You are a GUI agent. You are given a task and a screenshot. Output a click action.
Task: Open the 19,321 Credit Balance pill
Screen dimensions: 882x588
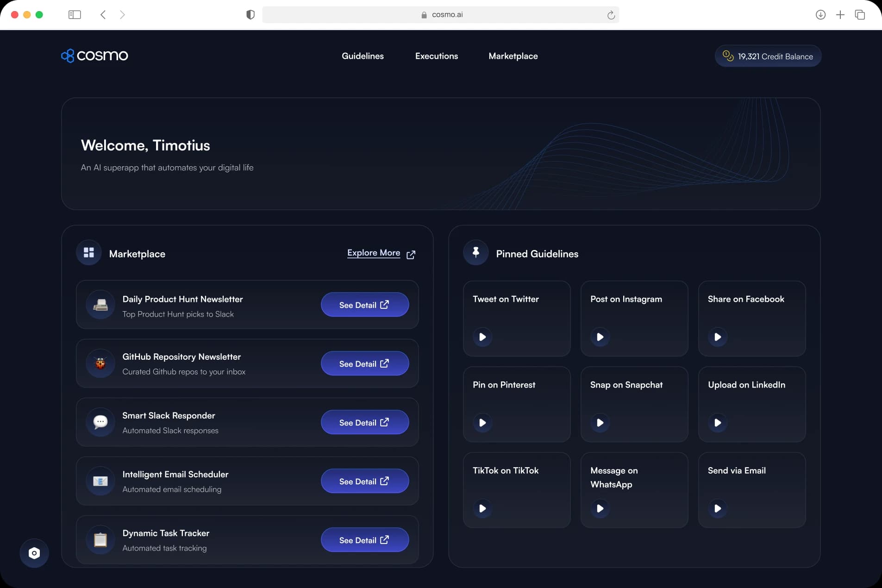(768, 56)
